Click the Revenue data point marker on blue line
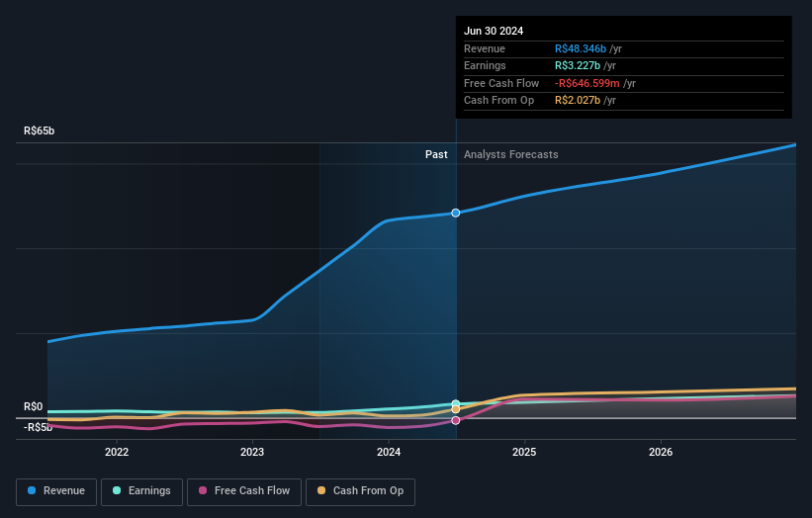This screenshot has width=812, height=518. [456, 213]
